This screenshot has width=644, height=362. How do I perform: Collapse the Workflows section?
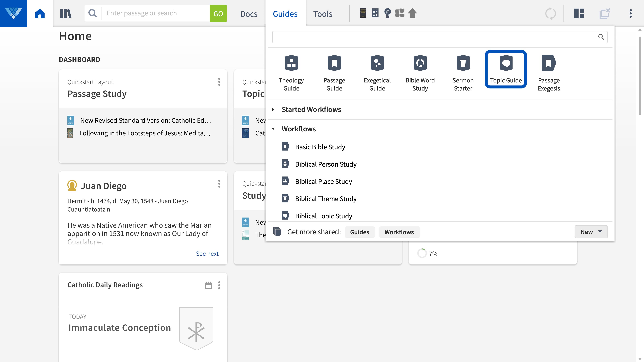tap(273, 129)
